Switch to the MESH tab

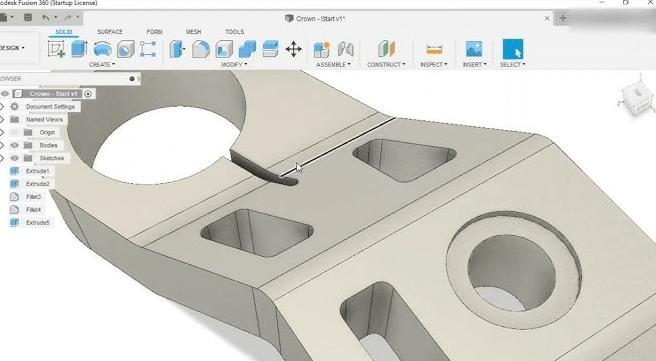coord(193,32)
